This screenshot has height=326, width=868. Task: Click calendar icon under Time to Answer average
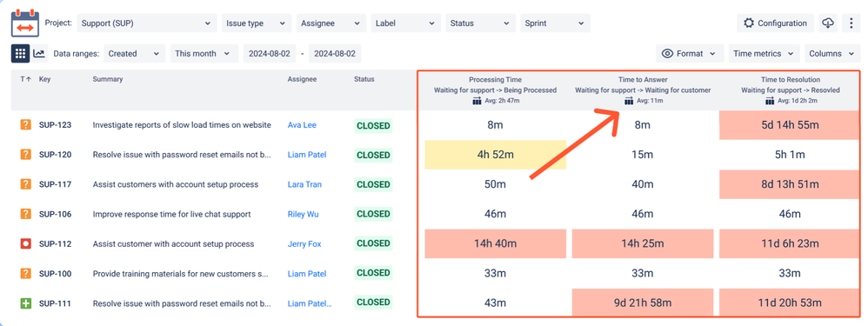click(x=628, y=101)
